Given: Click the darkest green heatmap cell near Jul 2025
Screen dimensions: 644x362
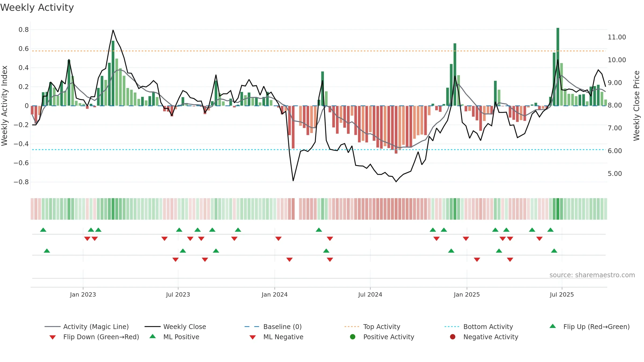Looking at the screenshot, I should [x=558, y=209].
